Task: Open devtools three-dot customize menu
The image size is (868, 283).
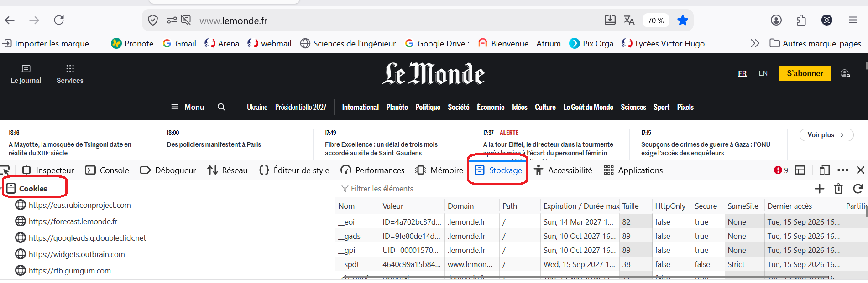Action: pyautogui.click(x=843, y=170)
